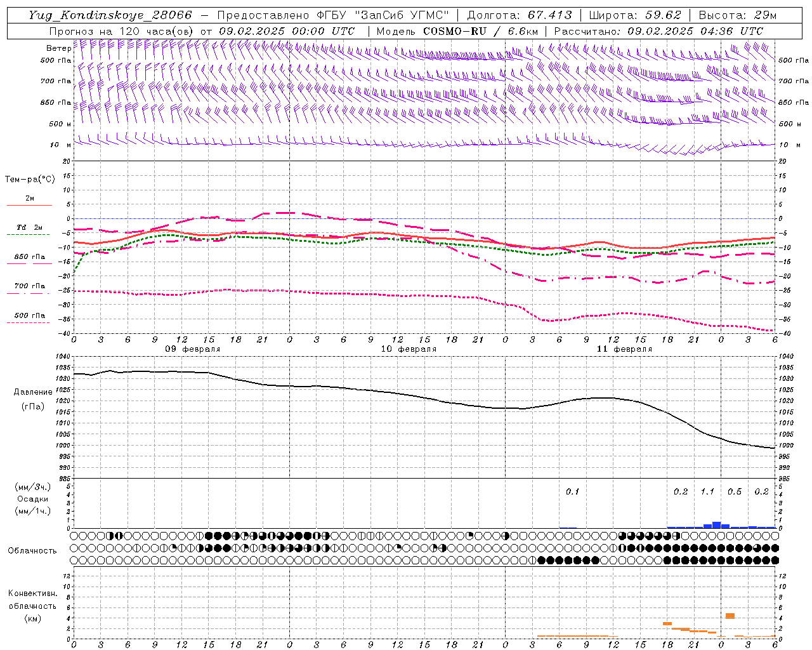Select the 10 м wind level label on left

(x=60, y=145)
